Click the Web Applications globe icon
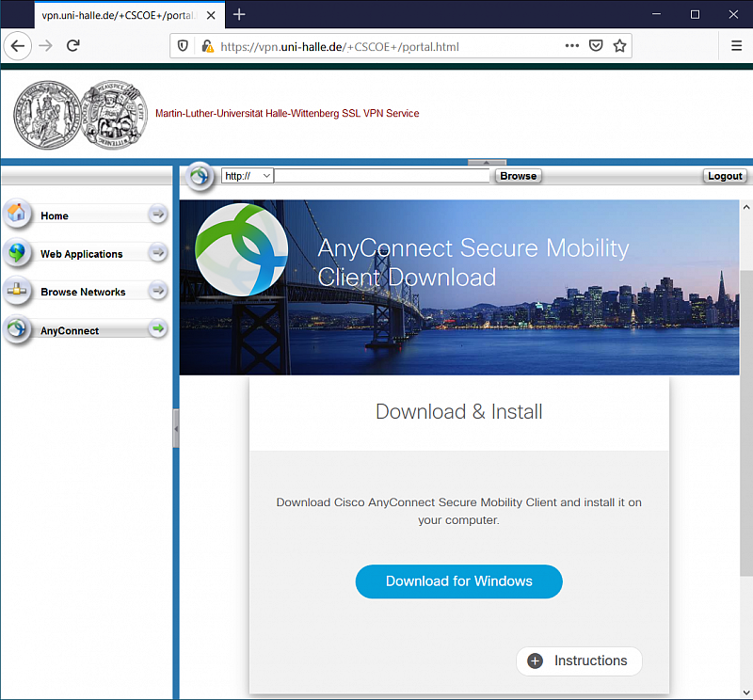Image resolution: width=753 pixels, height=700 pixels. click(17, 252)
